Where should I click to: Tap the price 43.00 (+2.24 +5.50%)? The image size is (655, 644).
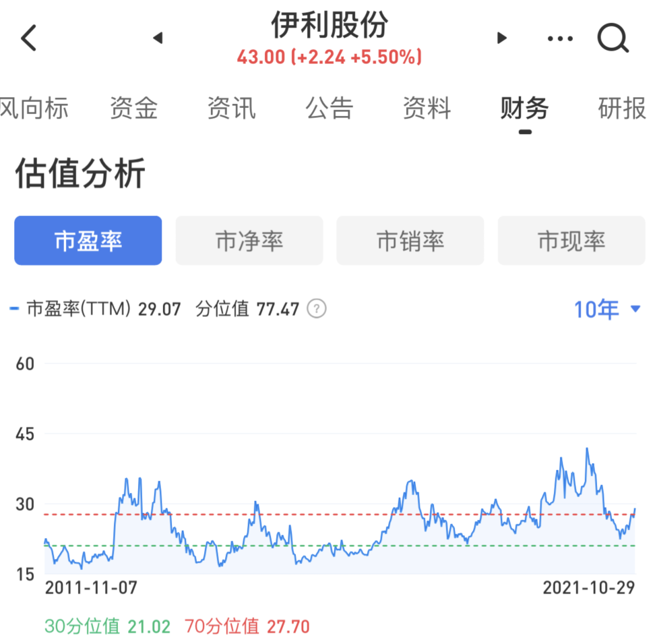pyautogui.click(x=330, y=57)
